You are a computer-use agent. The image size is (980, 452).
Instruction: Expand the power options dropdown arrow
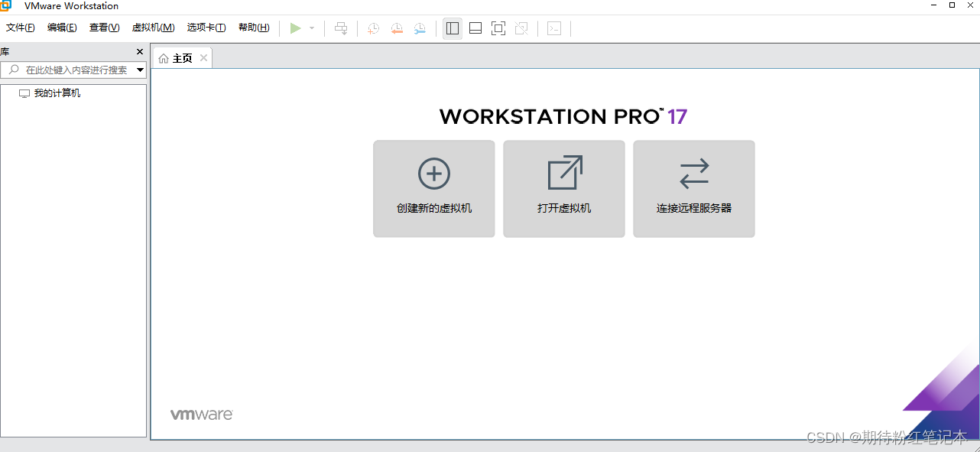(312, 28)
